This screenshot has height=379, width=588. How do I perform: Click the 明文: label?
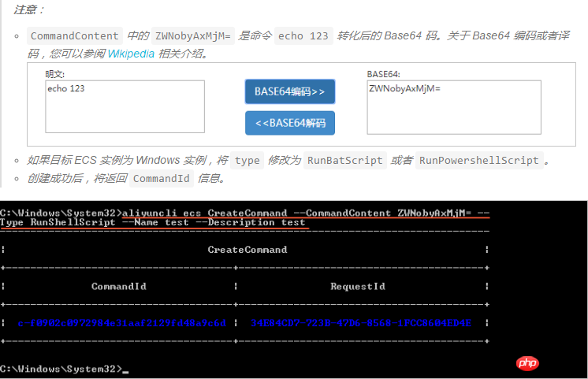tap(54, 74)
